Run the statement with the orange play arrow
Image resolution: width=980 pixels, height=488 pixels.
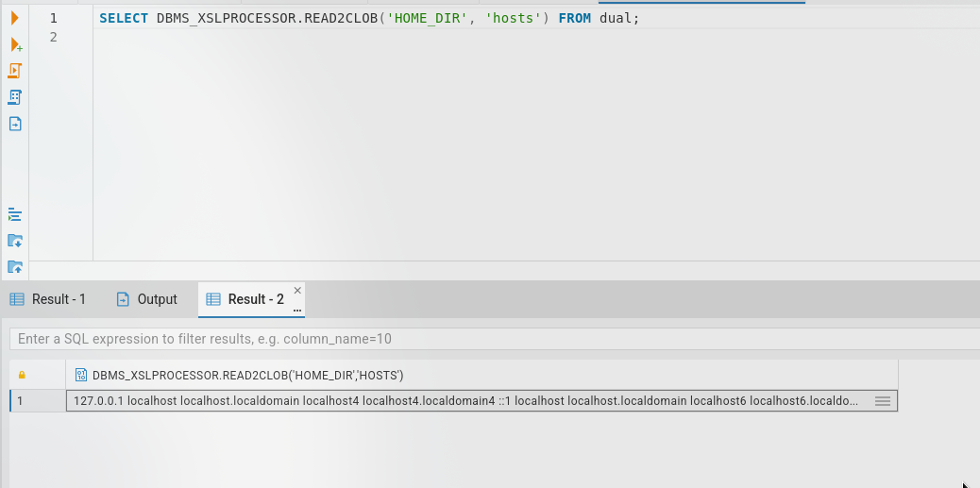(x=15, y=18)
